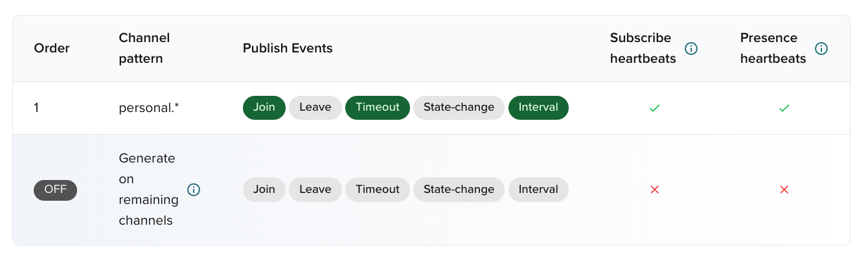Enable State-change event for personal.* pattern
Screen dimensions: 868x259
pyautogui.click(x=459, y=107)
